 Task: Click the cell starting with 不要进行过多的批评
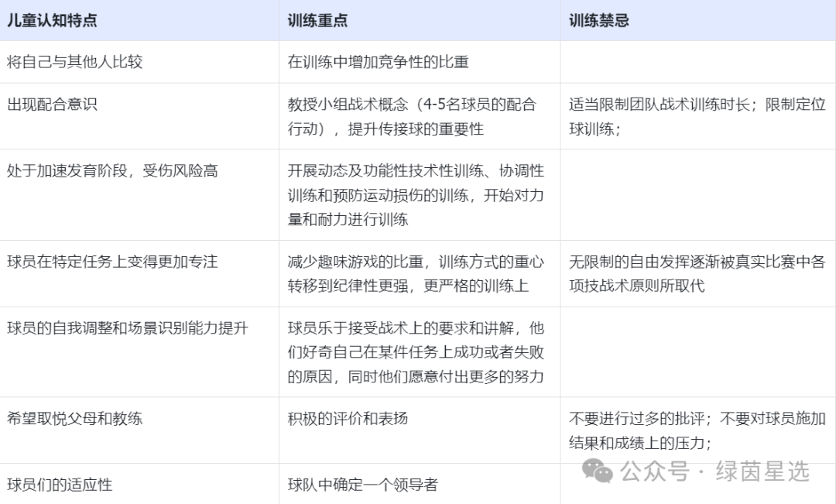click(x=698, y=430)
